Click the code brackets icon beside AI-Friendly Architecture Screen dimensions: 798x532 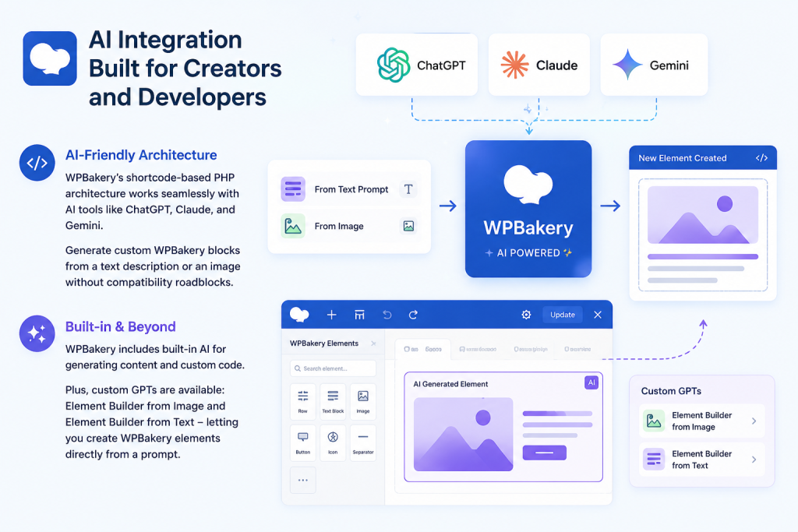[x=37, y=163]
